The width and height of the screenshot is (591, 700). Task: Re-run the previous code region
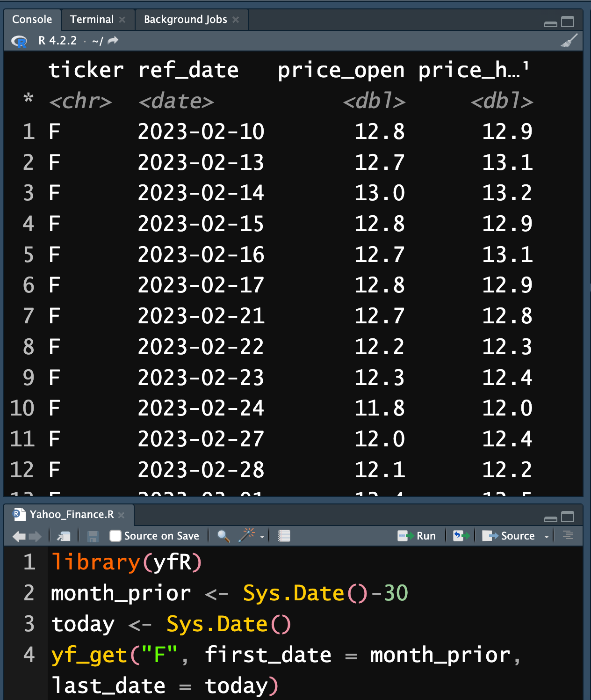[x=461, y=536]
